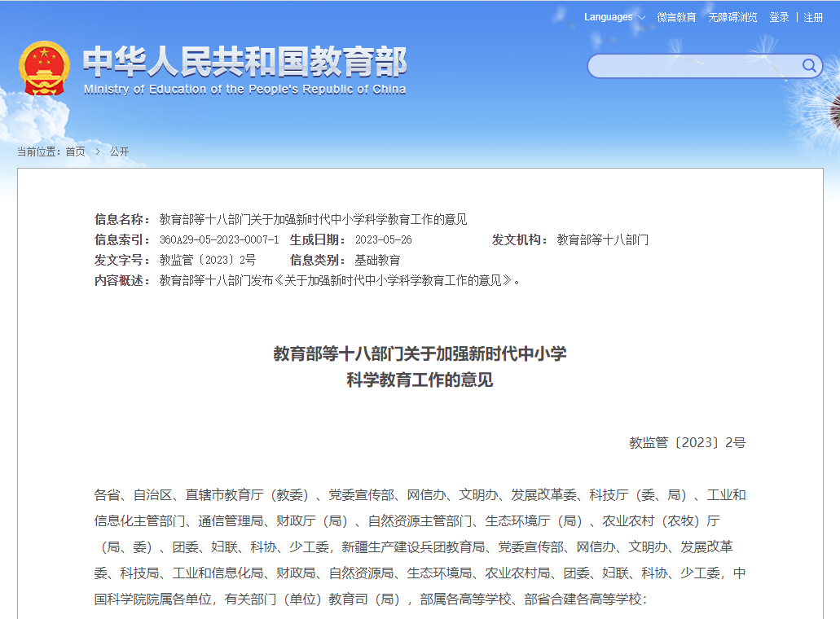Click the 信息类别 label
Viewport: 840px width, 619px height.
318,260
